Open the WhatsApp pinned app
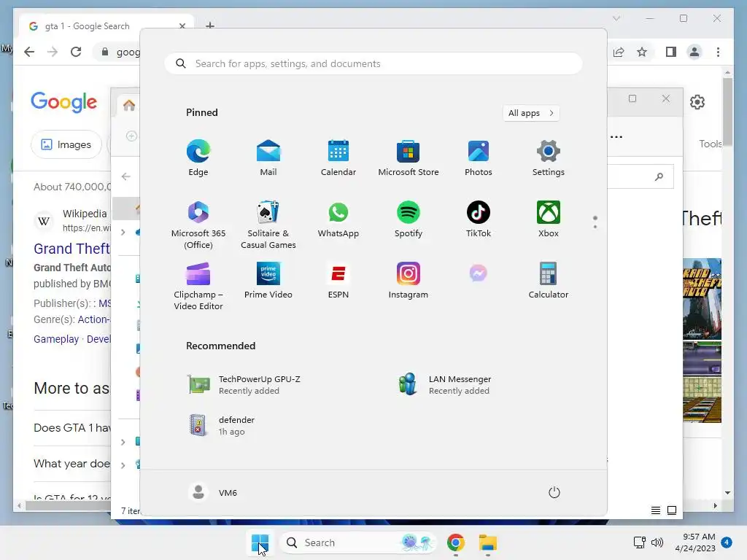747x560 pixels. click(338, 219)
